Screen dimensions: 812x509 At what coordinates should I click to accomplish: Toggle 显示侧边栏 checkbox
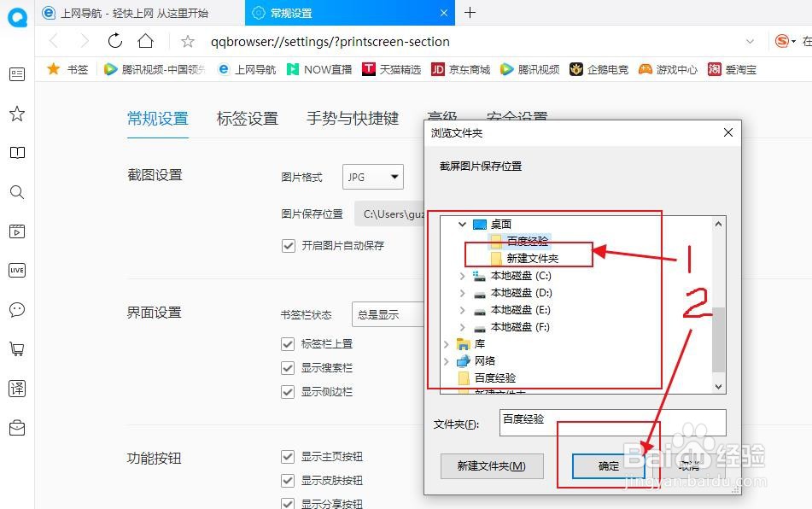[288, 391]
